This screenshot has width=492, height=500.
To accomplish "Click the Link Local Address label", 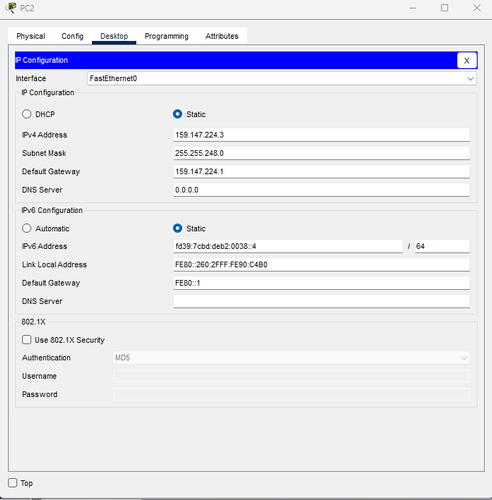I will (x=54, y=265).
